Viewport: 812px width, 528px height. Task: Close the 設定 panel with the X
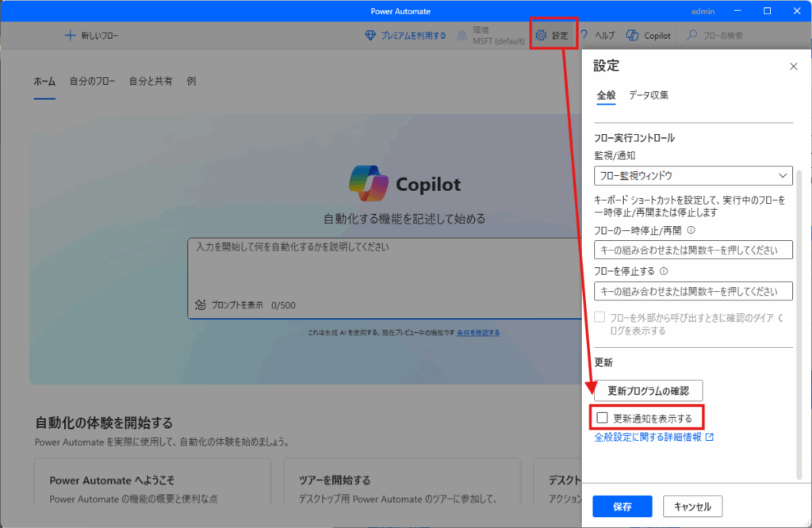click(793, 67)
